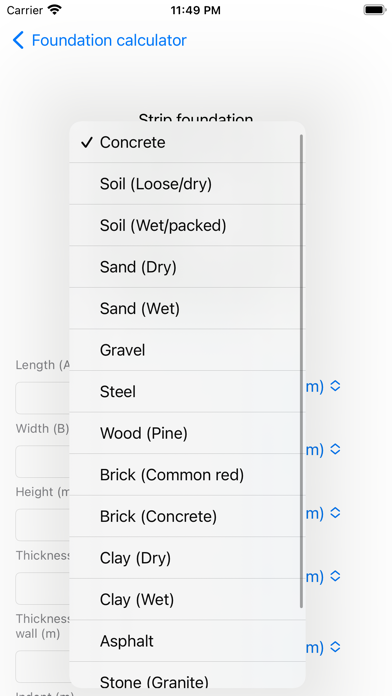Pick Asphalt from the popup
The height and width of the screenshot is (696, 392).
click(187, 641)
